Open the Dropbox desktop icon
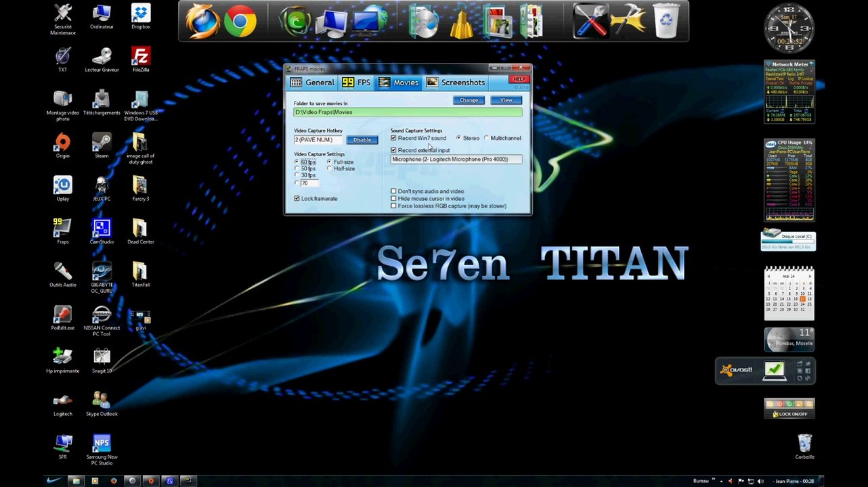 (141, 17)
